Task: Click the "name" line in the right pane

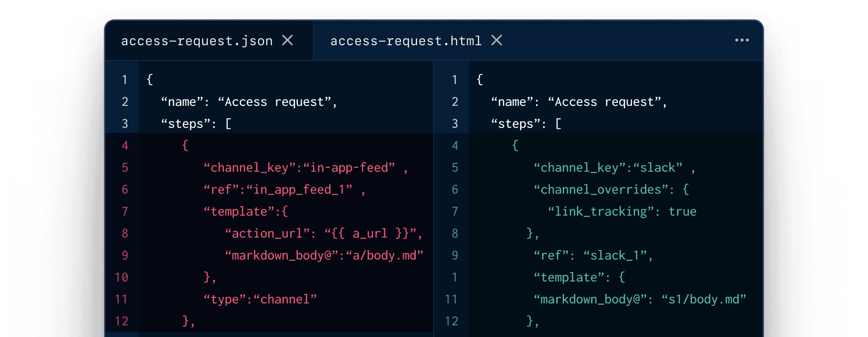Action: (579, 102)
